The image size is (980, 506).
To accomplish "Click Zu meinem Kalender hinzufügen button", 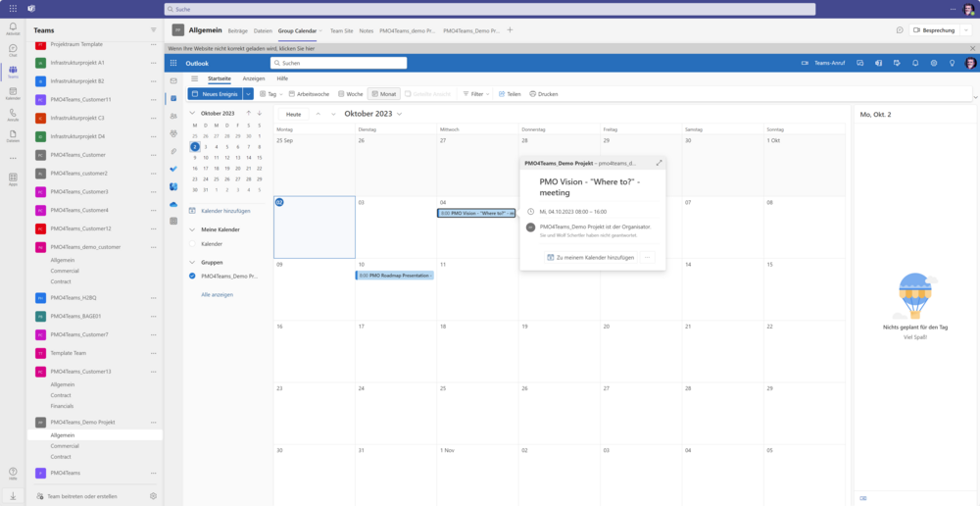I will point(589,257).
